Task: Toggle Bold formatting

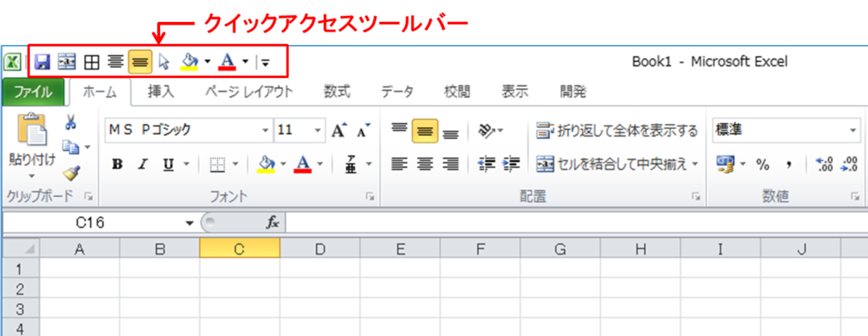Action: pos(117,164)
